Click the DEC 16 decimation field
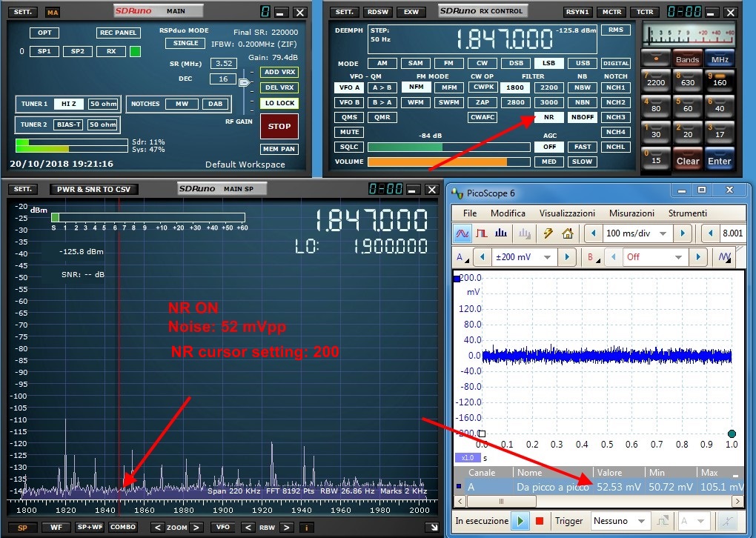756x538 pixels. (x=223, y=79)
